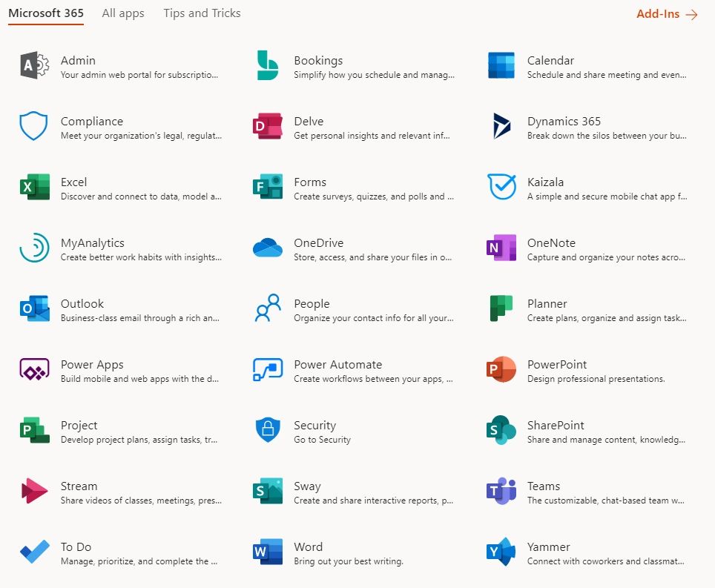Click the Yammer icon

click(501, 552)
